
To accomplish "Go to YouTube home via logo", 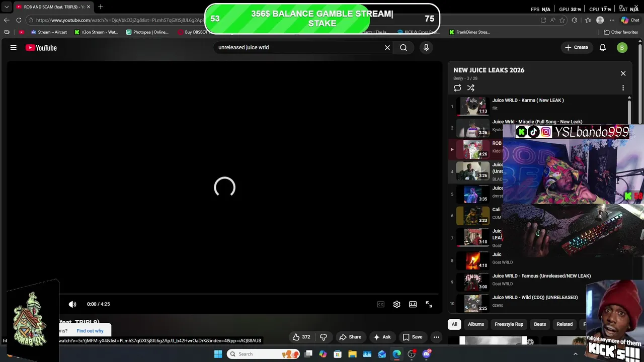I will tap(41, 48).
